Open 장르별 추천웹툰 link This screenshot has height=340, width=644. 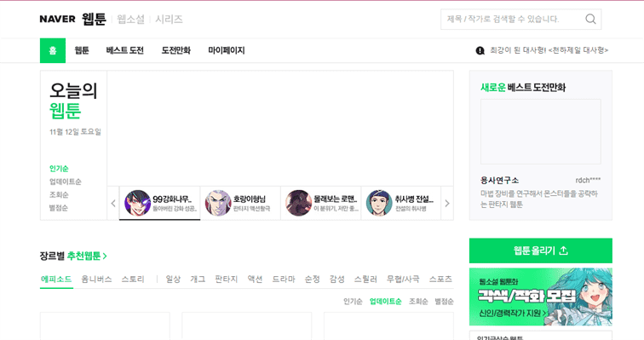[73, 256]
